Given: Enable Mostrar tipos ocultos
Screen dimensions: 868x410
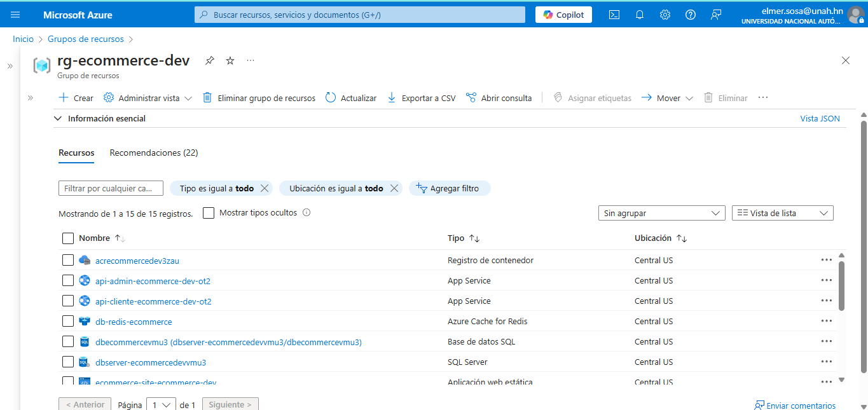Looking at the screenshot, I should click(x=209, y=212).
